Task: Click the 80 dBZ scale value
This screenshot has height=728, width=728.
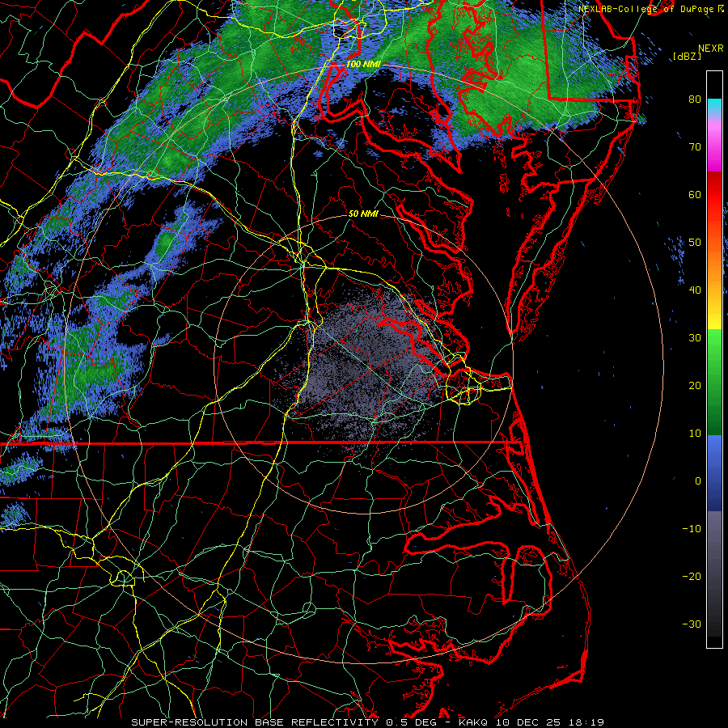Action: 695,99
